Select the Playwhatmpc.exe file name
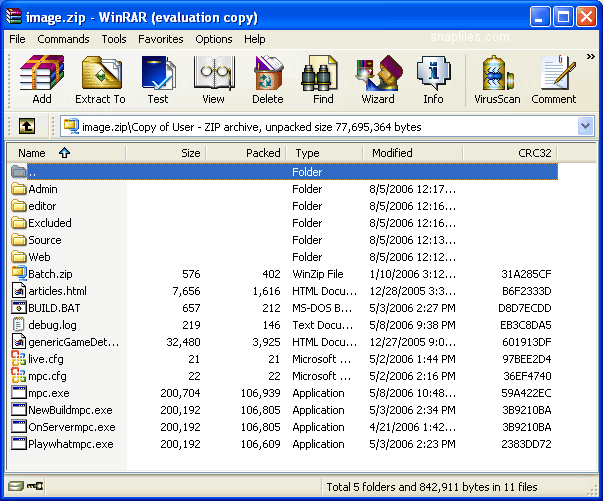The height and width of the screenshot is (501, 603). (x=71, y=444)
